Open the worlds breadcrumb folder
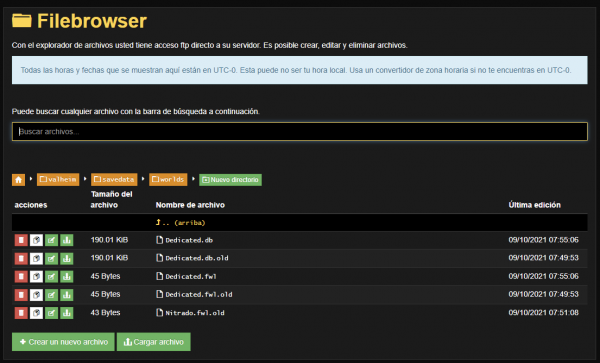The height and width of the screenshot is (363, 600). [x=168, y=179]
